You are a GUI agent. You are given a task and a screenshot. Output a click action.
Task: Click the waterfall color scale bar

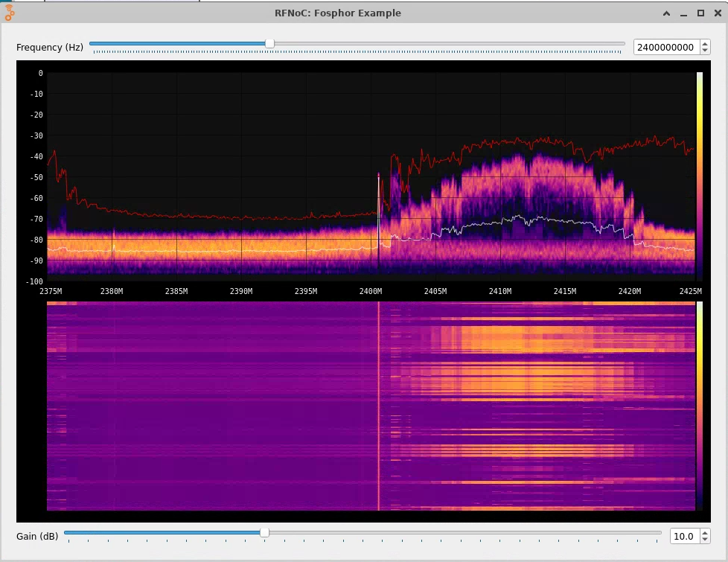pyautogui.click(x=699, y=406)
